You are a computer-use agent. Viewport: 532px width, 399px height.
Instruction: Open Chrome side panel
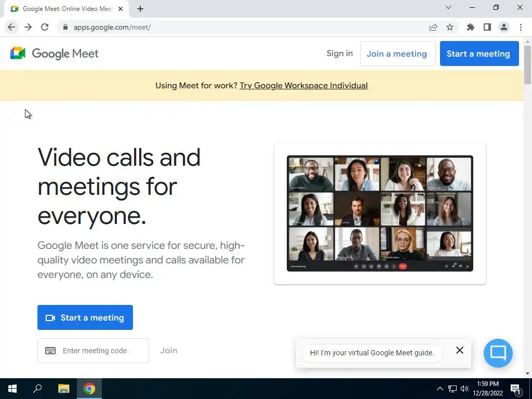(487, 27)
